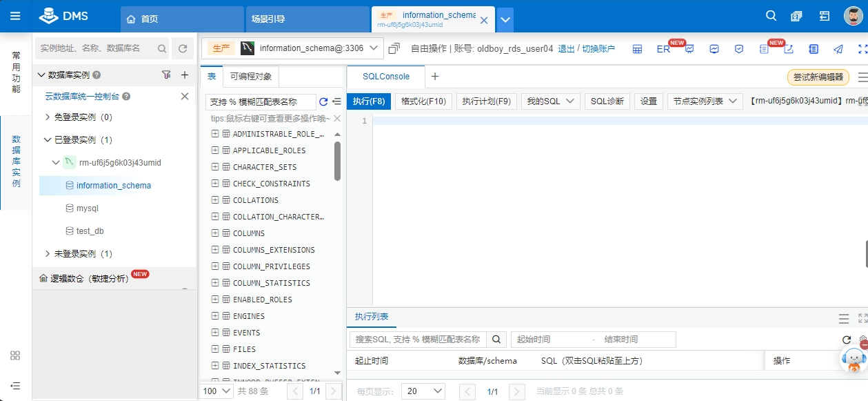868x401 pixels.
Task: Click the 执行(F8) button
Action: [369, 101]
